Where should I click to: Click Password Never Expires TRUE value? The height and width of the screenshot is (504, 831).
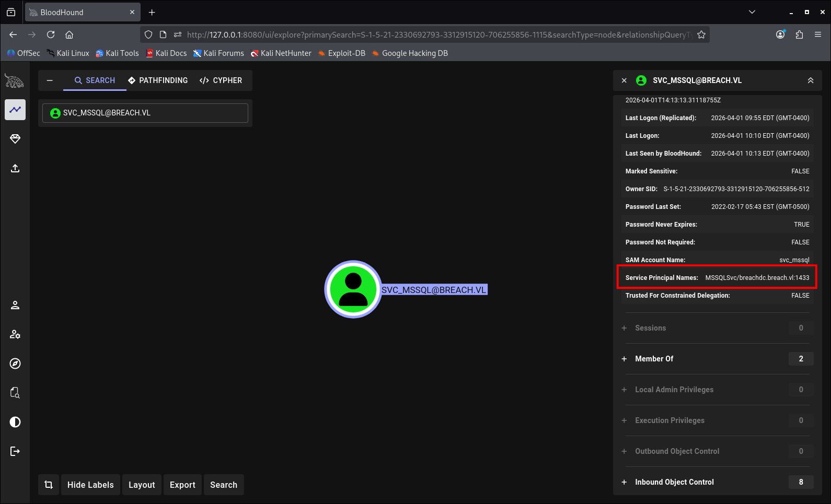[802, 225]
